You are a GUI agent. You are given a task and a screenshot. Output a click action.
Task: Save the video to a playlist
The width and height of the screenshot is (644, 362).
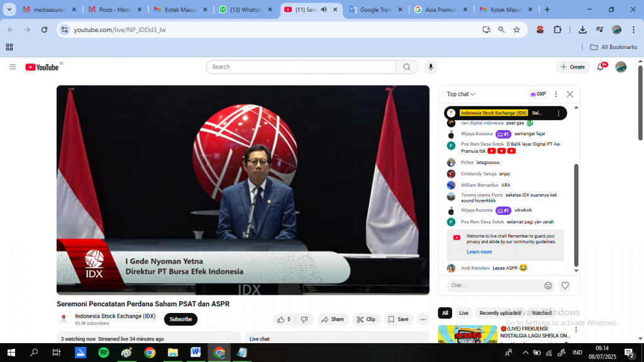(x=398, y=319)
